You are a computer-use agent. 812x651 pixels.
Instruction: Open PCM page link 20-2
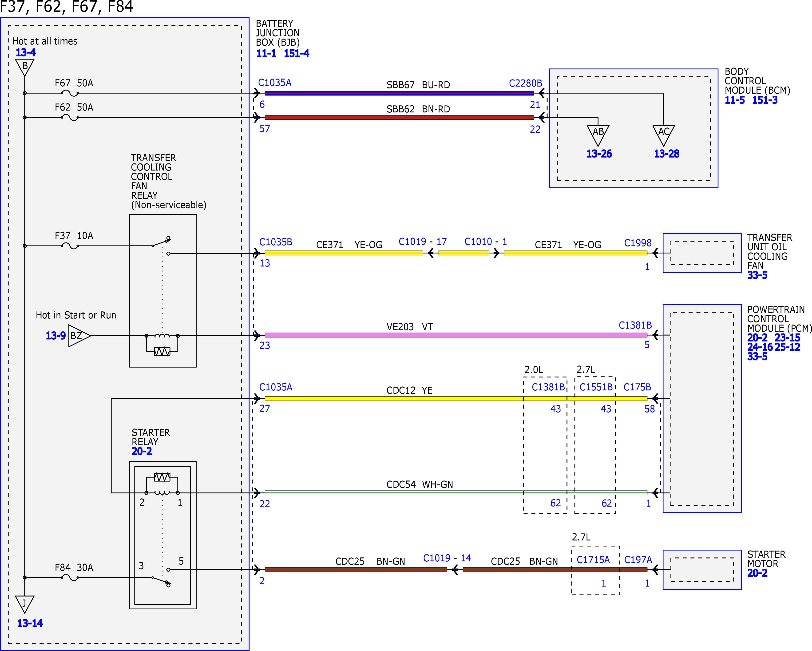coord(757,337)
